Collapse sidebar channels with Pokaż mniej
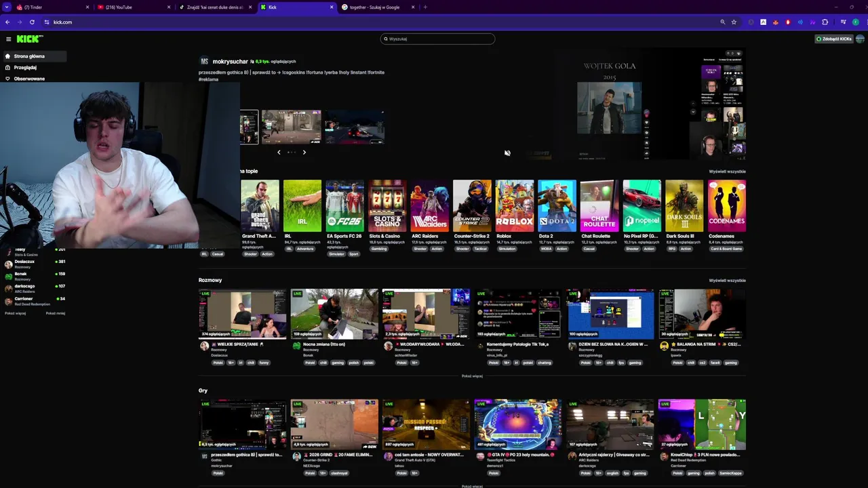Viewport: 868px width, 488px height. [x=56, y=313]
